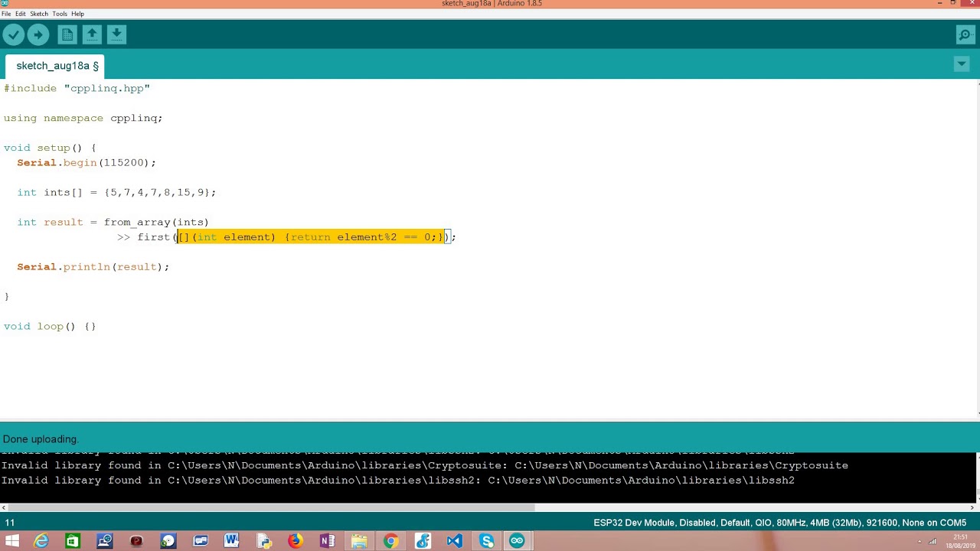Click the Upload arrow button
This screenshot has height=551, width=980.
pos(38,34)
